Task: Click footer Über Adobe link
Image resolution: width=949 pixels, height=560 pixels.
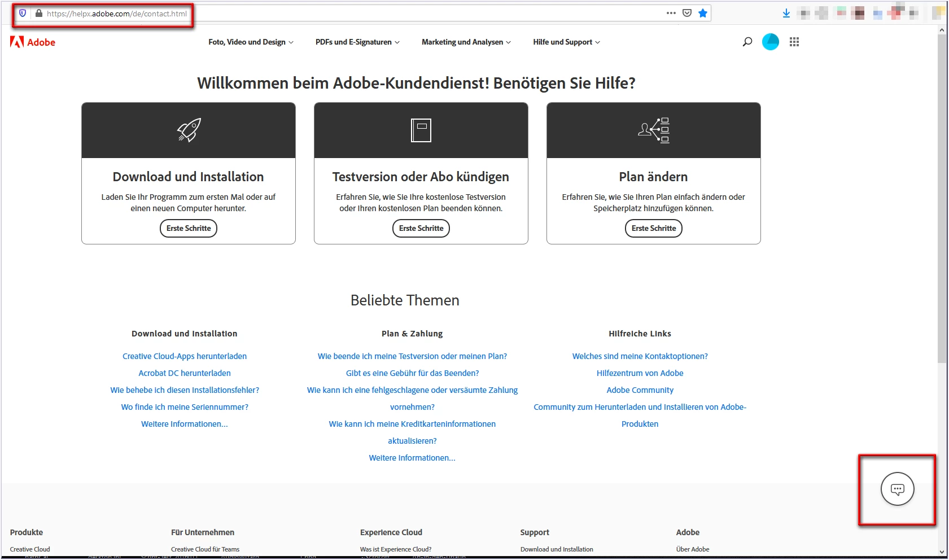Action: pos(693,549)
